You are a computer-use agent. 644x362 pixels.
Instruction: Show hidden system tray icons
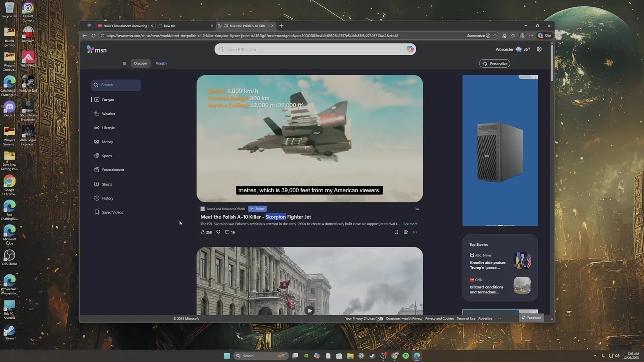595,356
